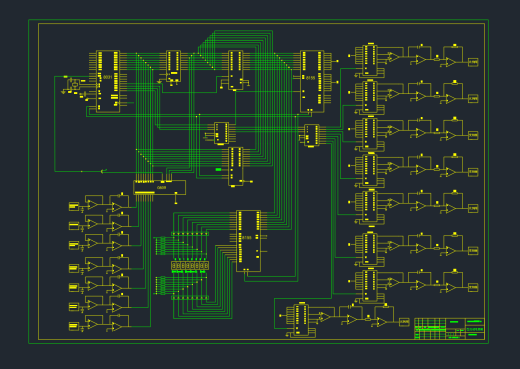Image resolution: width=520 pixels, height=369 pixels.
Task: Select the 8155 chip beside the display digits
Action: tap(248, 241)
